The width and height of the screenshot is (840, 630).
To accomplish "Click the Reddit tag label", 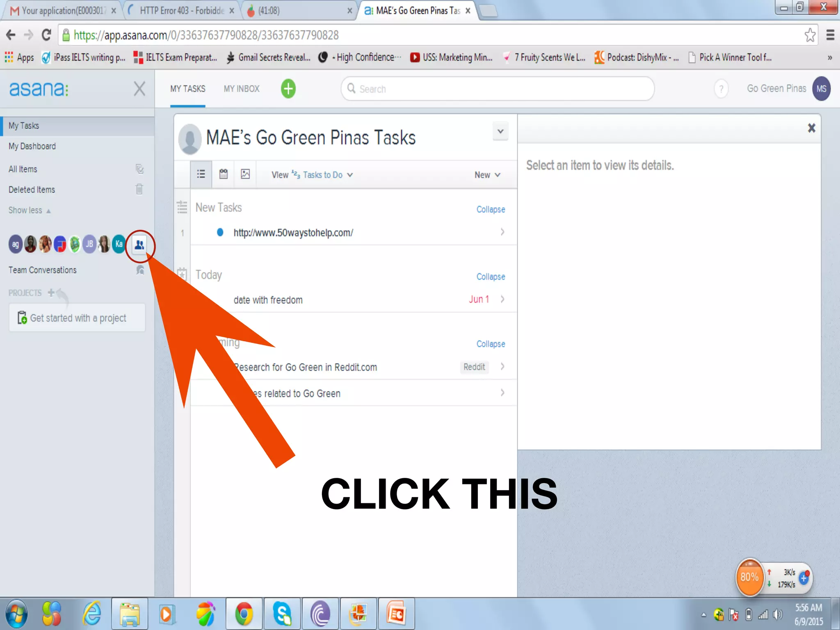I will coord(474,367).
